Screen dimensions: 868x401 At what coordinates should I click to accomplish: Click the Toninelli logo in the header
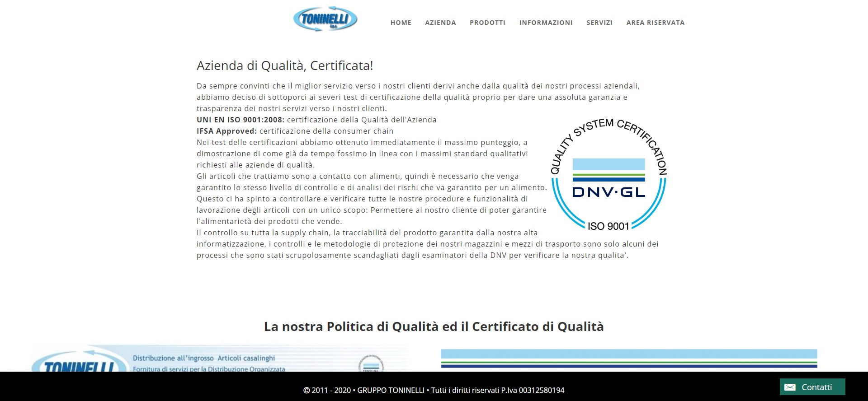(x=325, y=19)
